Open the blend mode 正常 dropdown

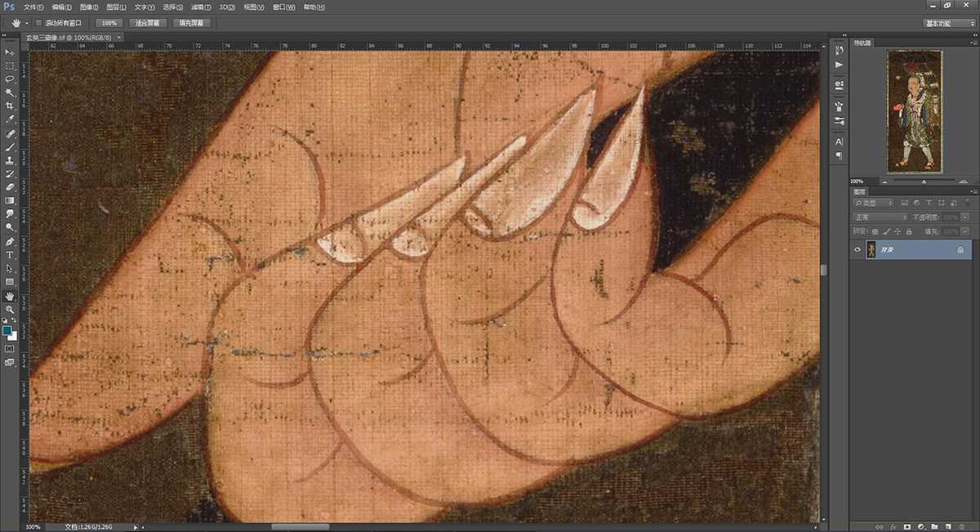(x=880, y=217)
